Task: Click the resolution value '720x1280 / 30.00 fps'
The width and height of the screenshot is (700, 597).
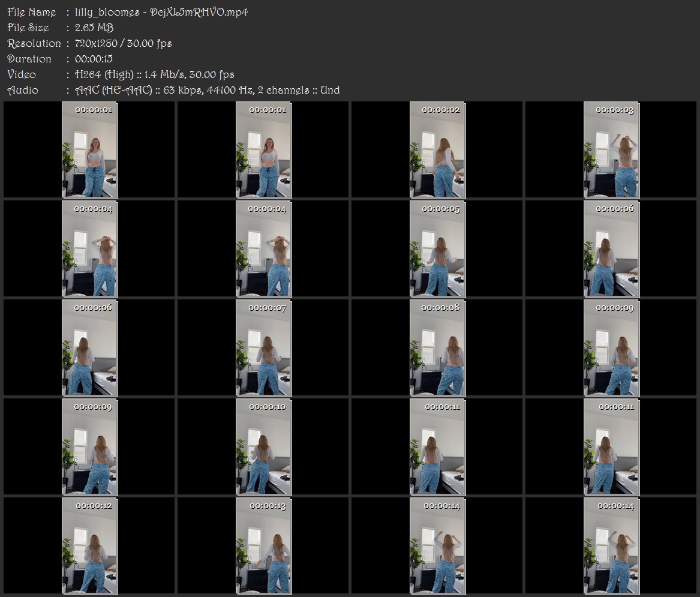Action: [x=123, y=43]
